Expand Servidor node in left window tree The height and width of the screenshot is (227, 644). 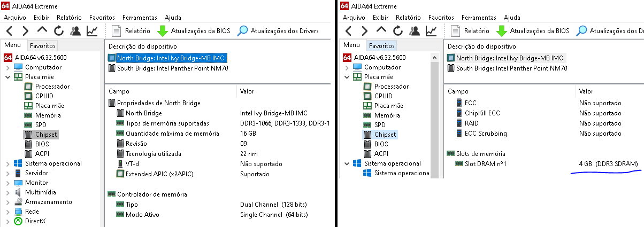[x=7, y=173]
